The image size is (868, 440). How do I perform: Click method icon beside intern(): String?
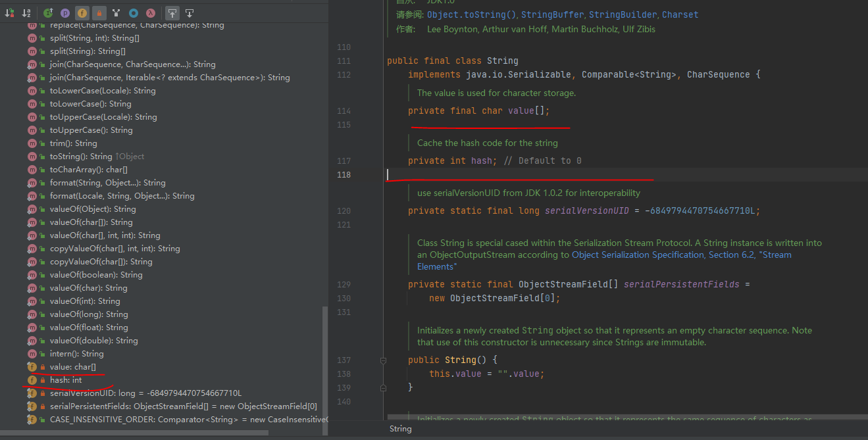click(x=32, y=354)
